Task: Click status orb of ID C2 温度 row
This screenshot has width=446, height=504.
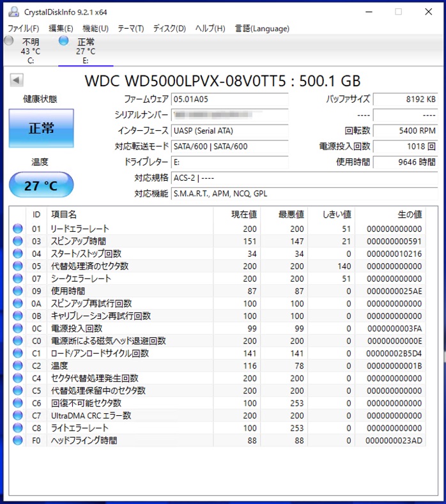Action: click(18, 365)
